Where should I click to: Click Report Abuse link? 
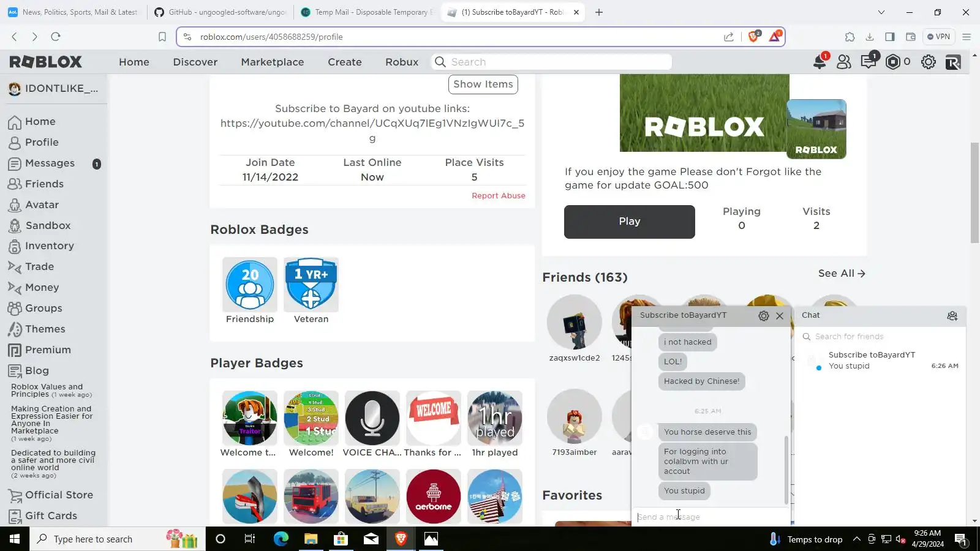[x=499, y=196]
